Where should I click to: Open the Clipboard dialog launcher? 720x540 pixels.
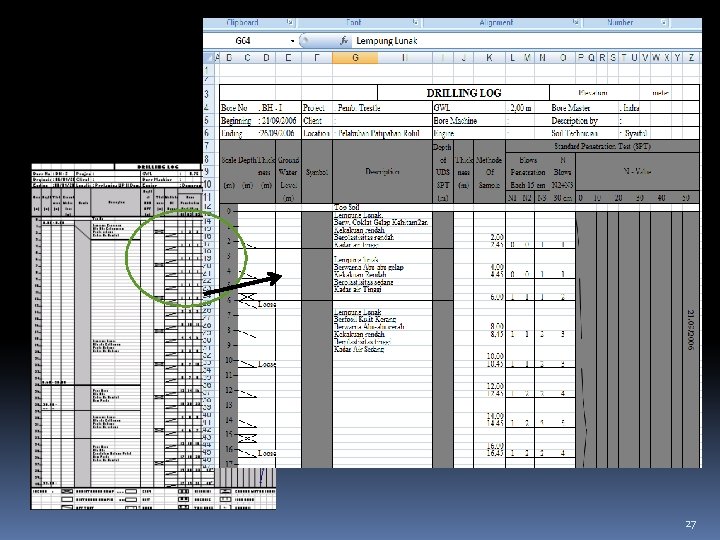coord(290,22)
